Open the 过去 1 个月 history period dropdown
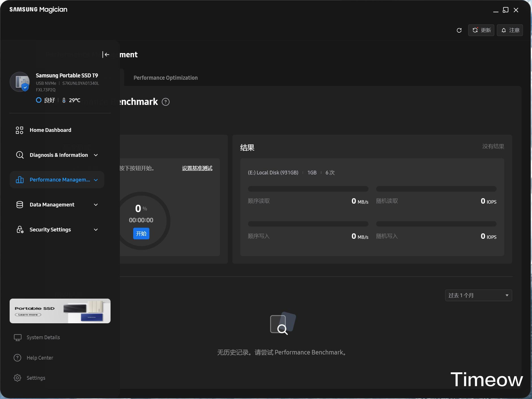The width and height of the screenshot is (532, 399). (x=478, y=295)
